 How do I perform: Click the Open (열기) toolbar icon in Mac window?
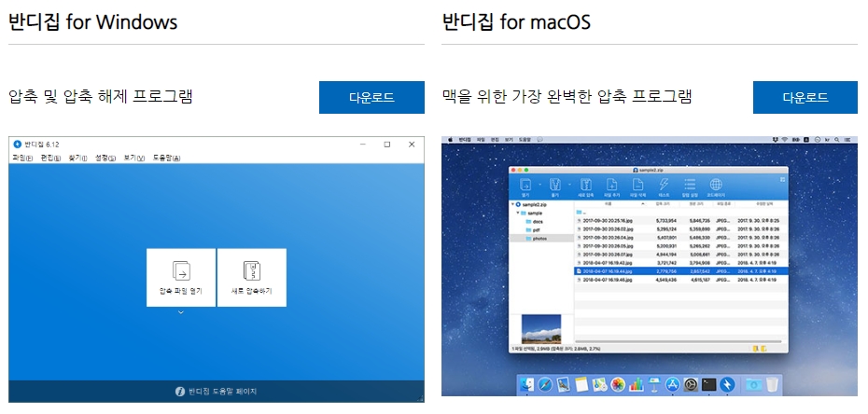click(x=525, y=185)
